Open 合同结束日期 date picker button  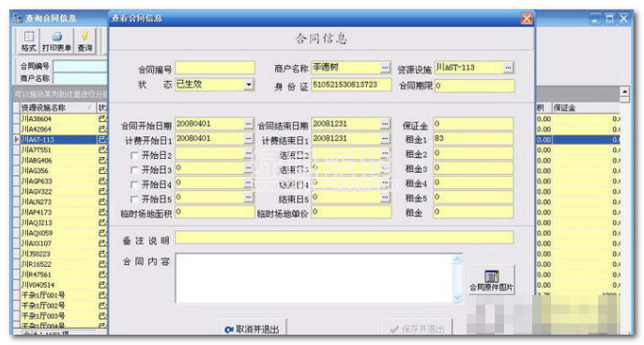[385, 124]
